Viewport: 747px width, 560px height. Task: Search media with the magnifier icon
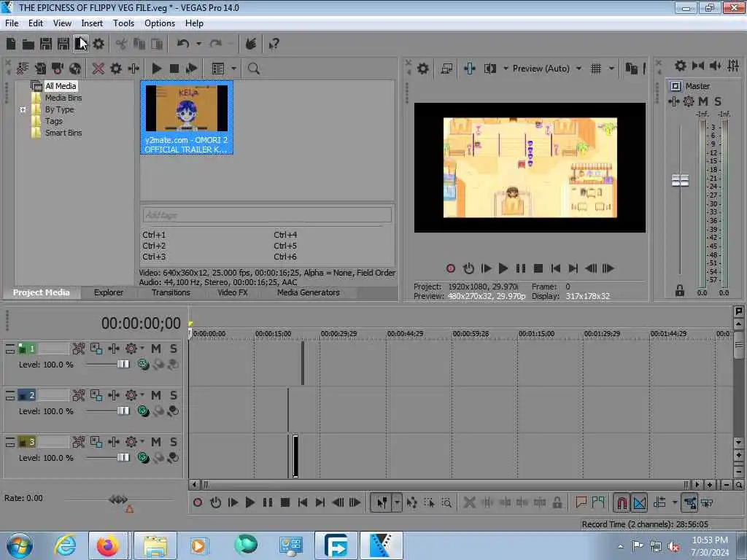point(253,69)
